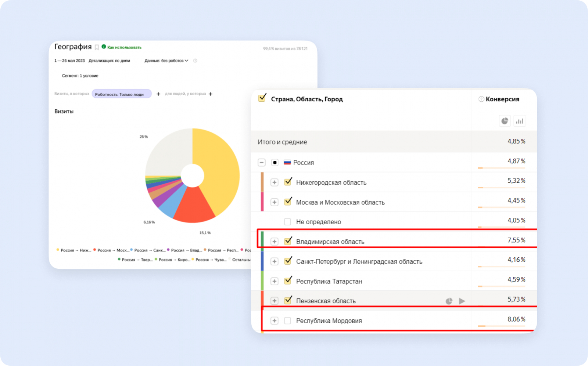Enable the Республика Мордовия checkbox
Viewport: 588px width, 366px height.
[x=287, y=320]
